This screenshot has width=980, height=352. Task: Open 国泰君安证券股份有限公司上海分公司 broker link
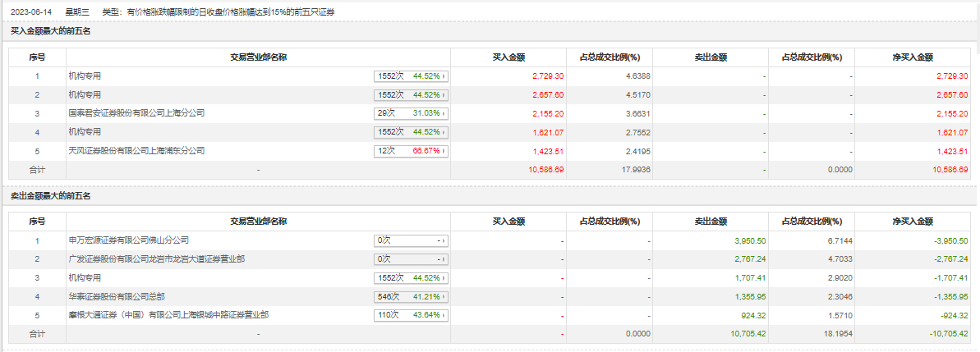click(x=137, y=113)
